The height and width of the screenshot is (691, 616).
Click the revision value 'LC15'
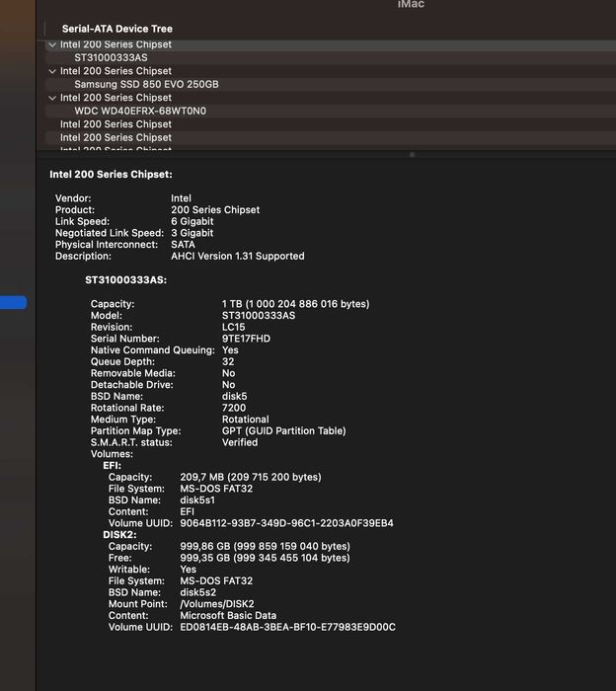[x=234, y=327]
